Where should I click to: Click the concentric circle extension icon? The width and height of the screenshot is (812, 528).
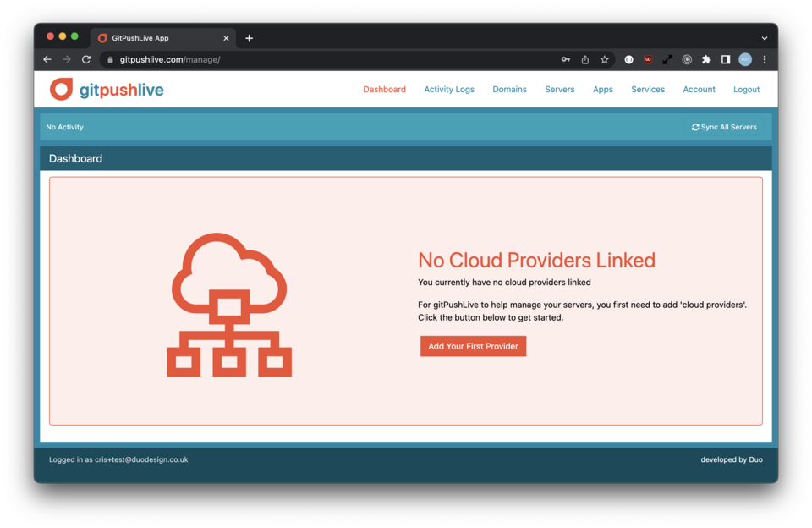pos(687,59)
